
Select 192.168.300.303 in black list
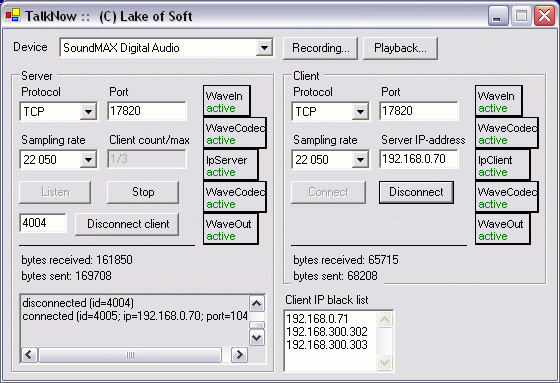[x=327, y=345]
